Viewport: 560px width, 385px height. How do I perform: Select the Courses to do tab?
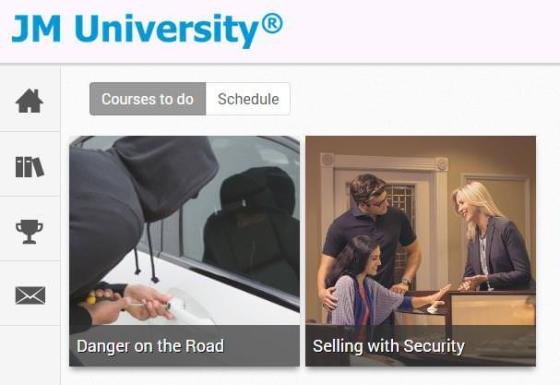tap(148, 99)
